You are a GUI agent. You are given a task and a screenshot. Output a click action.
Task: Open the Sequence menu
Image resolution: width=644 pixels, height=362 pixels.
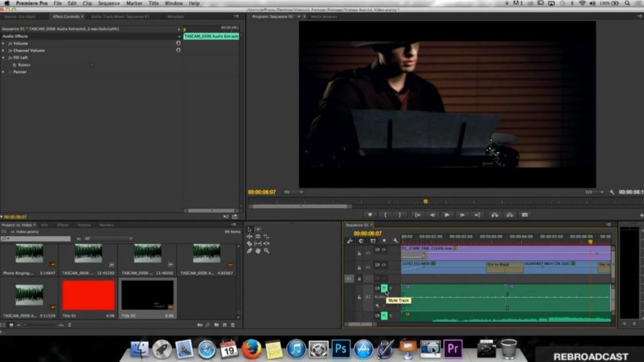[x=109, y=3]
